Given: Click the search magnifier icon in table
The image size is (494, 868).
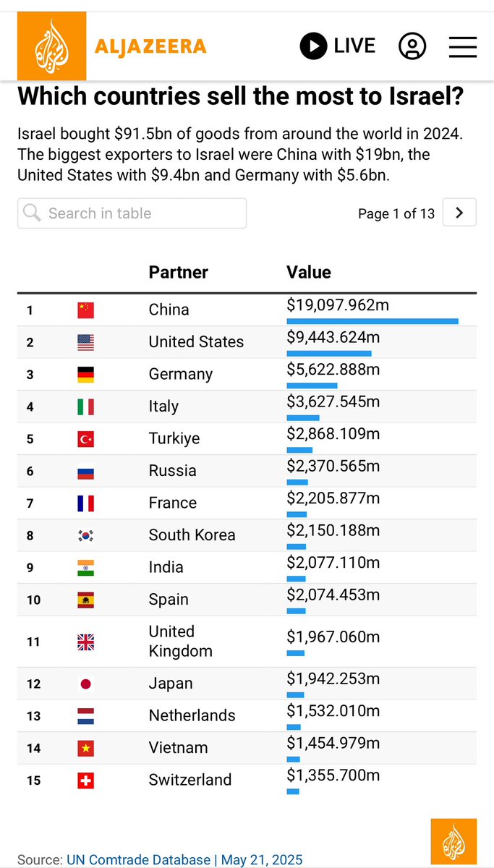Looking at the screenshot, I should [32, 213].
